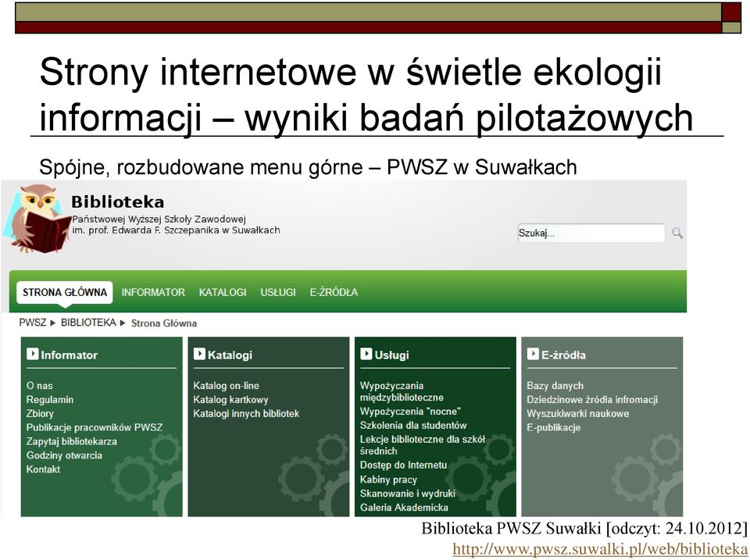Open the INFORMATOR menu item
Viewport: 750px width, 560px height.
(153, 292)
